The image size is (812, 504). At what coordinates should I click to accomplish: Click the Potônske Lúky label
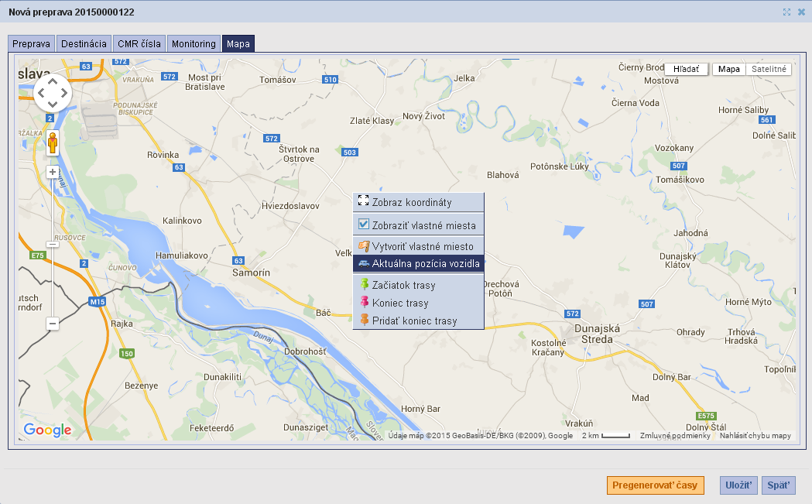point(560,166)
